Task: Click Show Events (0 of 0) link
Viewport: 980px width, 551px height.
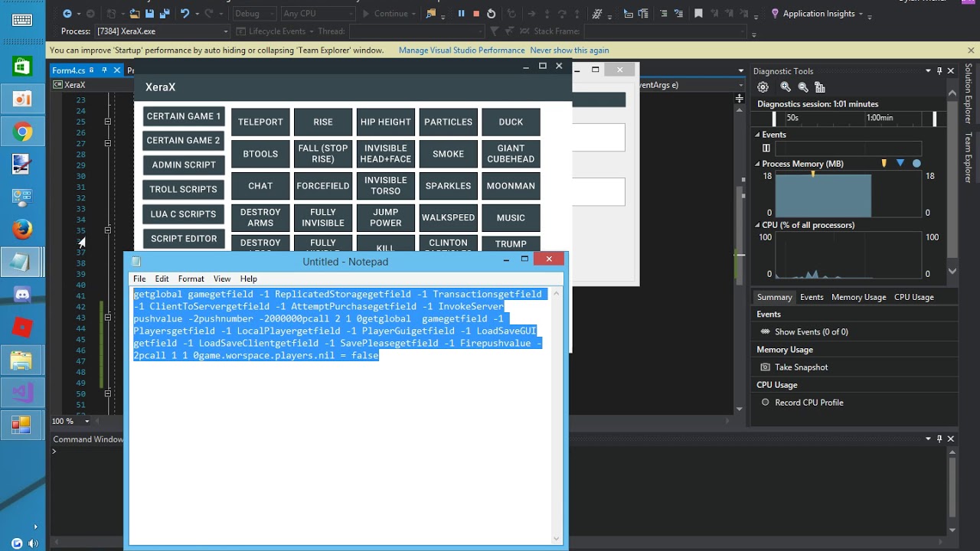Action: coord(812,332)
